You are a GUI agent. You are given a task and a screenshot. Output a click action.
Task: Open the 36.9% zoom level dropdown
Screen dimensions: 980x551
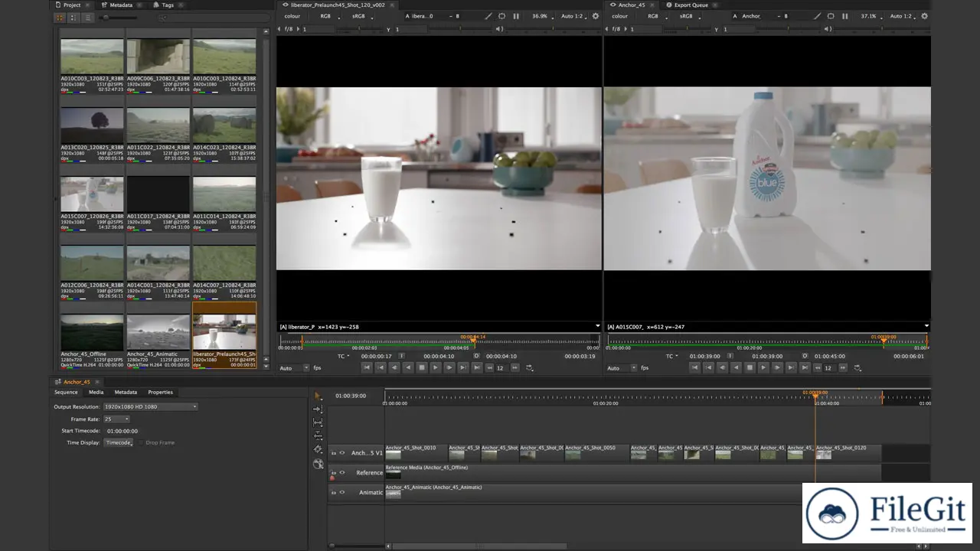click(543, 16)
